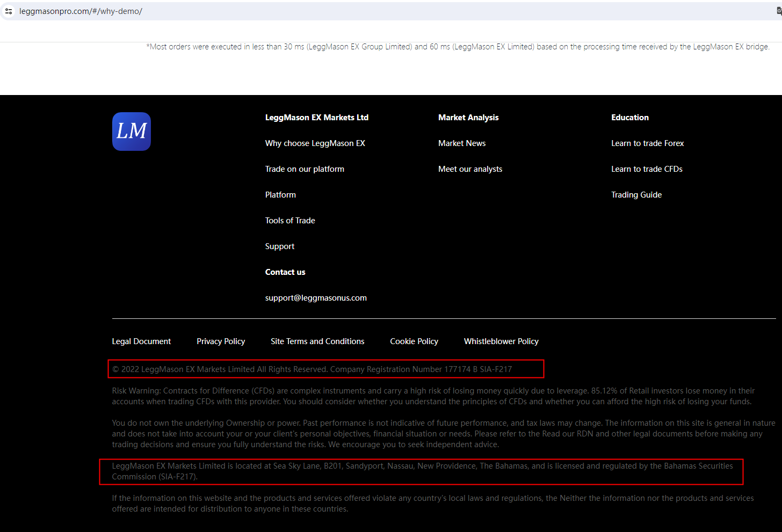Viewport: 782px width, 532px height.
Task: Click the paragraph starting 'You do not own the underlying'
Action: pyautogui.click(x=444, y=434)
